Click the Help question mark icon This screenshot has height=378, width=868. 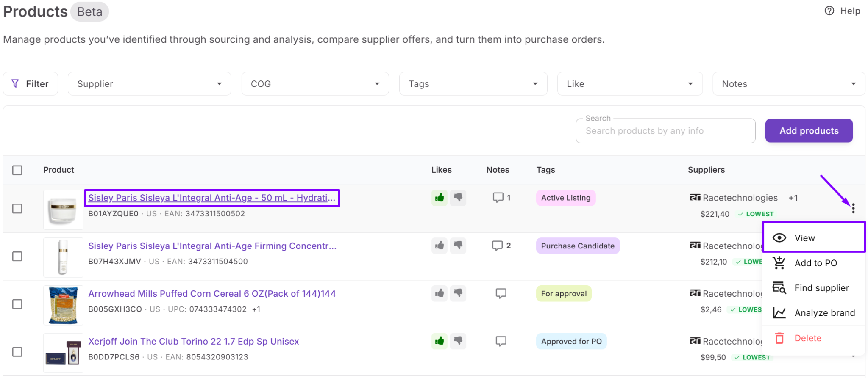point(829,11)
